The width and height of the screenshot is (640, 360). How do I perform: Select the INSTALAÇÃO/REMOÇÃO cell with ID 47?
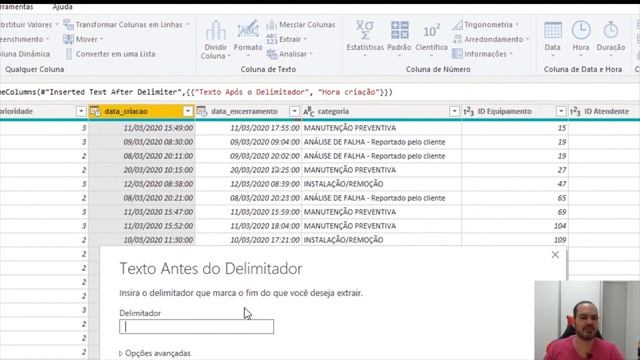pos(382,184)
